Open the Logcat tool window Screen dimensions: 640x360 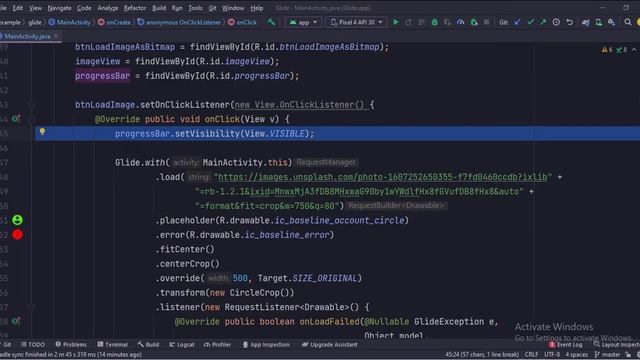[x=182, y=344]
